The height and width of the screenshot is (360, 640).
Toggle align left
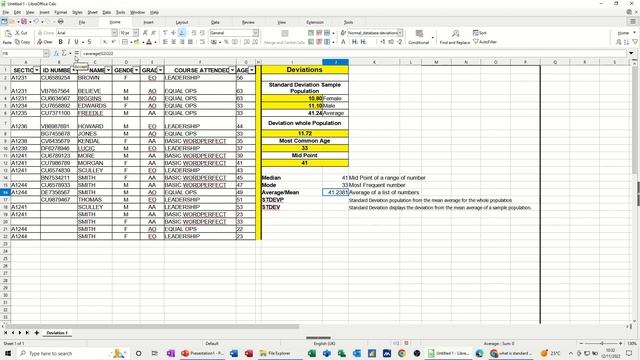click(165, 42)
